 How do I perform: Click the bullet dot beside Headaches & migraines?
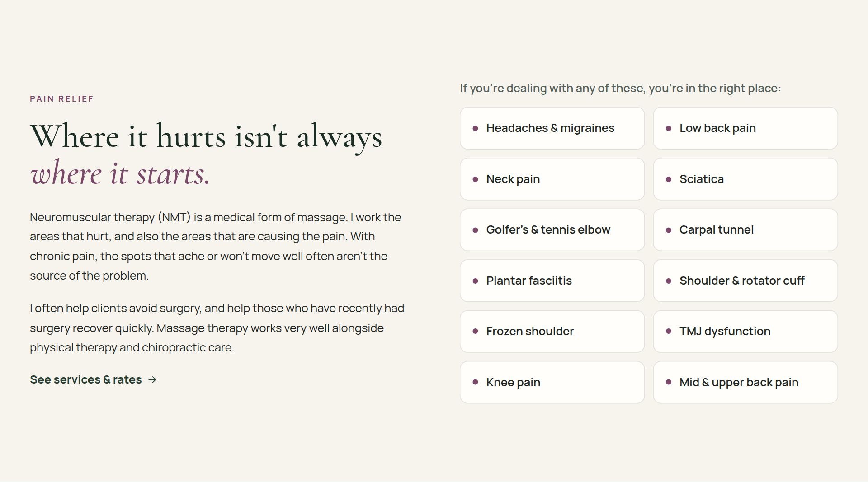coord(475,128)
